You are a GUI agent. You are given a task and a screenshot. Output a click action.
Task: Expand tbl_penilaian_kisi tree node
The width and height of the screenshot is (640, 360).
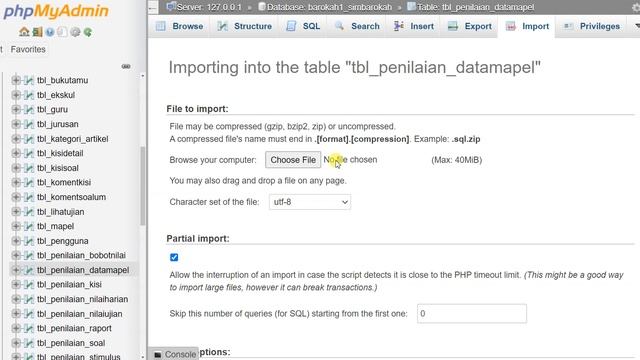click(x=16, y=284)
